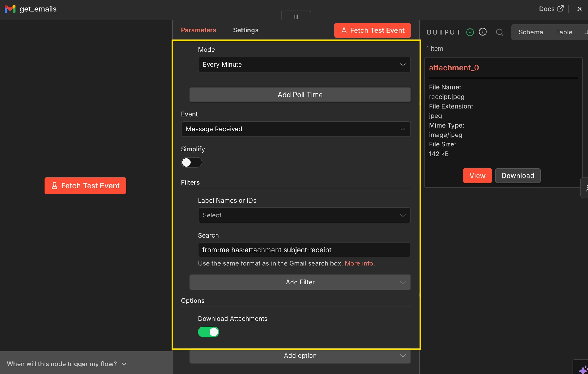Switch output view to Table
Image resolution: width=588 pixels, height=374 pixels.
(x=564, y=32)
